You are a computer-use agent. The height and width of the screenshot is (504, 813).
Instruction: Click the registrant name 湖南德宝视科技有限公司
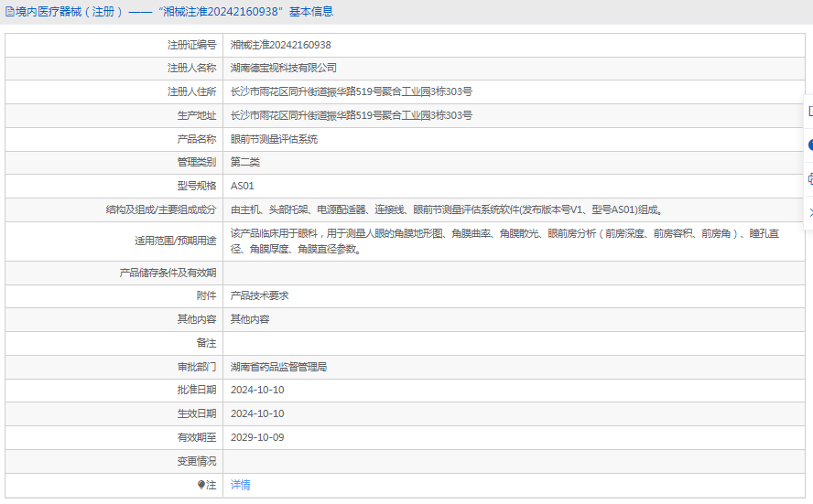(x=283, y=68)
